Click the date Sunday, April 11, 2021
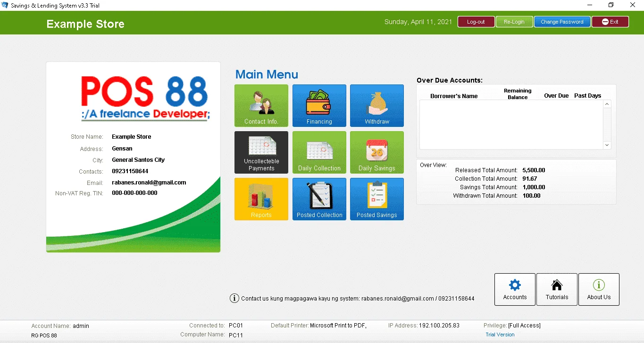This screenshot has width=644, height=343. coord(418,22)
